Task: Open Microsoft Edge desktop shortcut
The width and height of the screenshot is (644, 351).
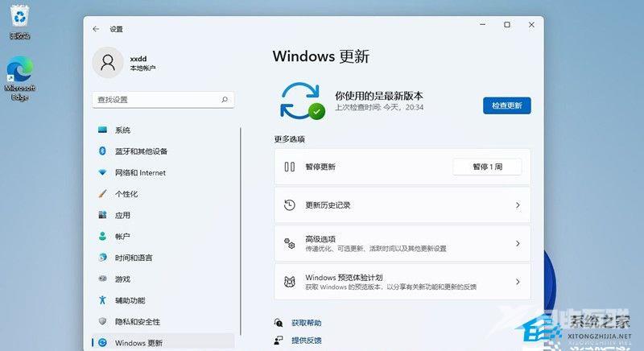Action: tap(19, 79)
